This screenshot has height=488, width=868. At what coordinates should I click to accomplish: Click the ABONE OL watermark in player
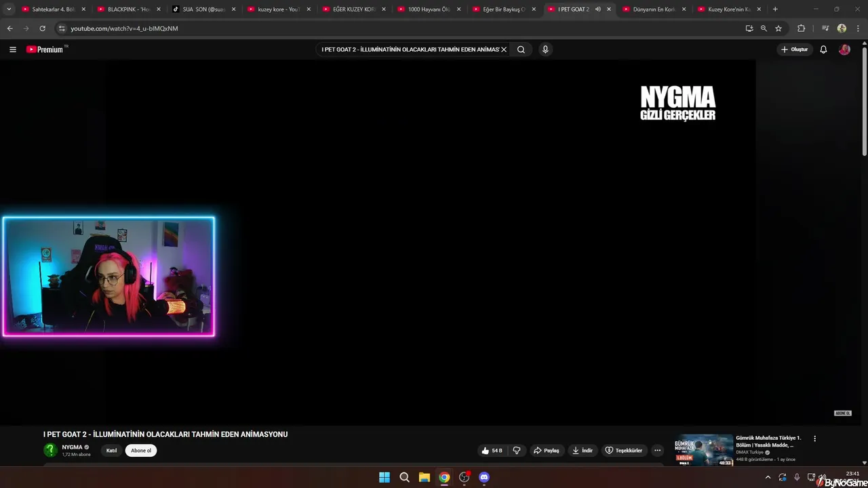pos(842,413)
